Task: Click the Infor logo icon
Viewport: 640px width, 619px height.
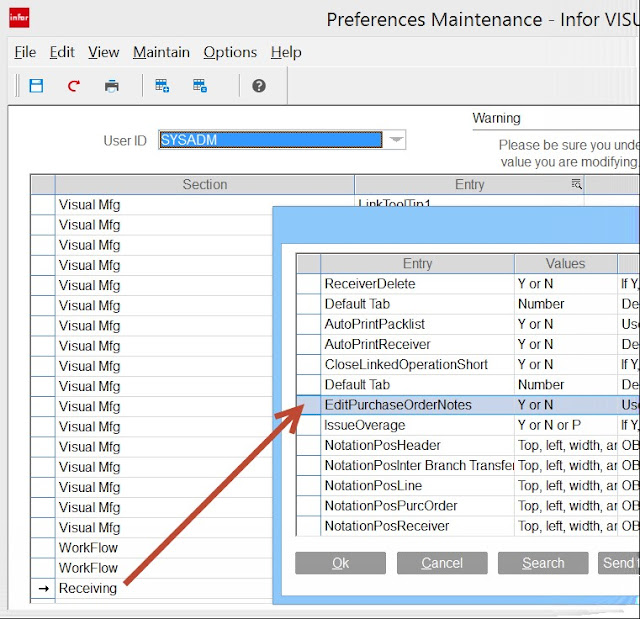Action: pos(19,18)
